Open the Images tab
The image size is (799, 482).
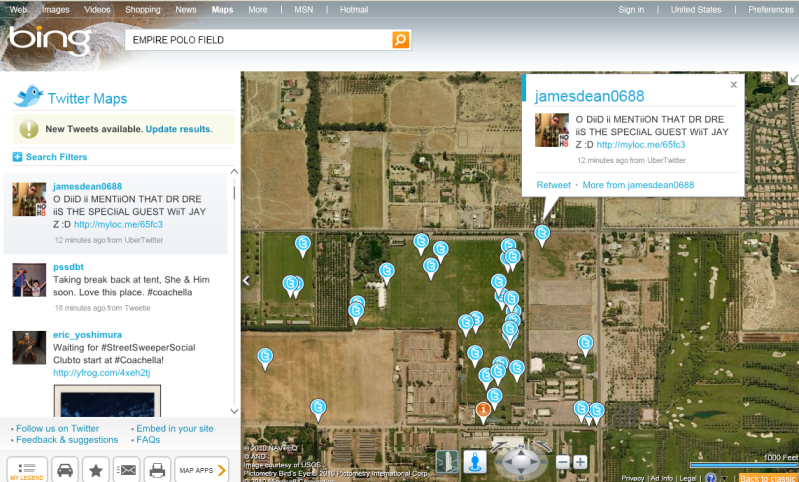coord(56,9)
